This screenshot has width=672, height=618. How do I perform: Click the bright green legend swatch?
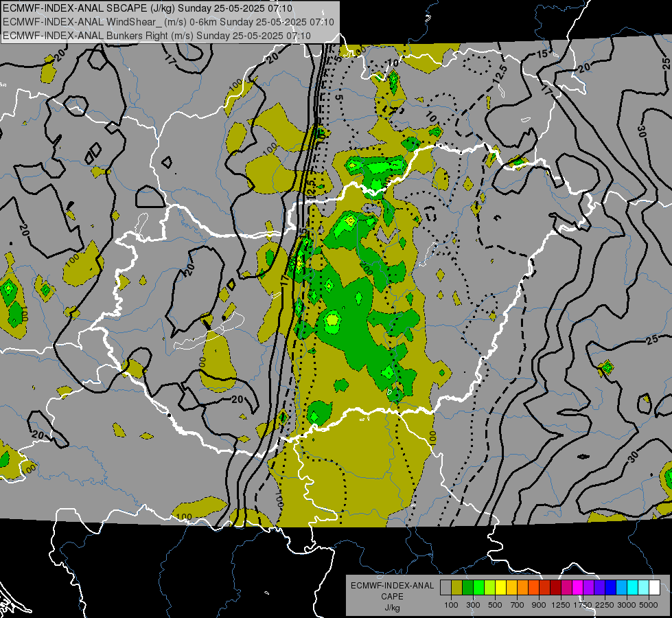[x=478, y=588]
